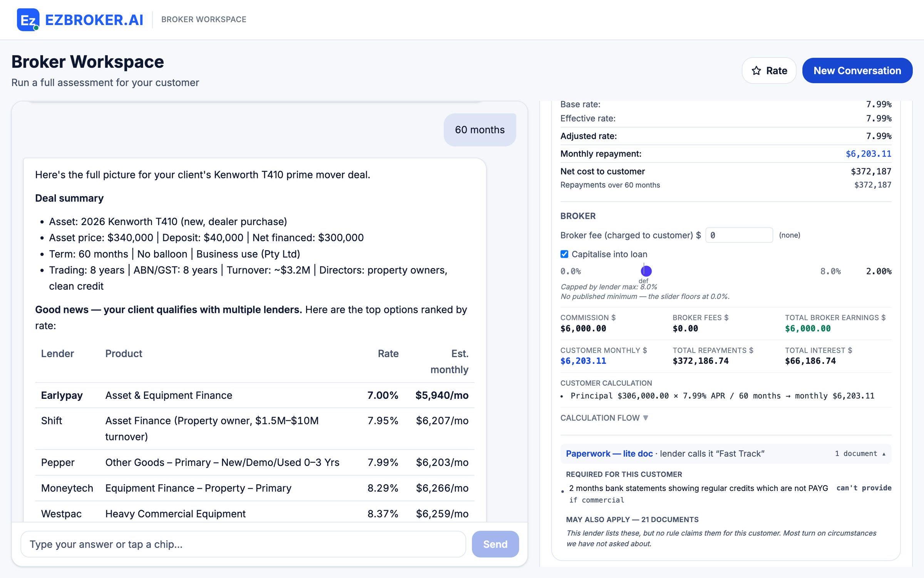The width and height of the screenshot is (924, 578).
Task: Click the Customer Monthly $6,203.11 value
Action: coord(583,361)
